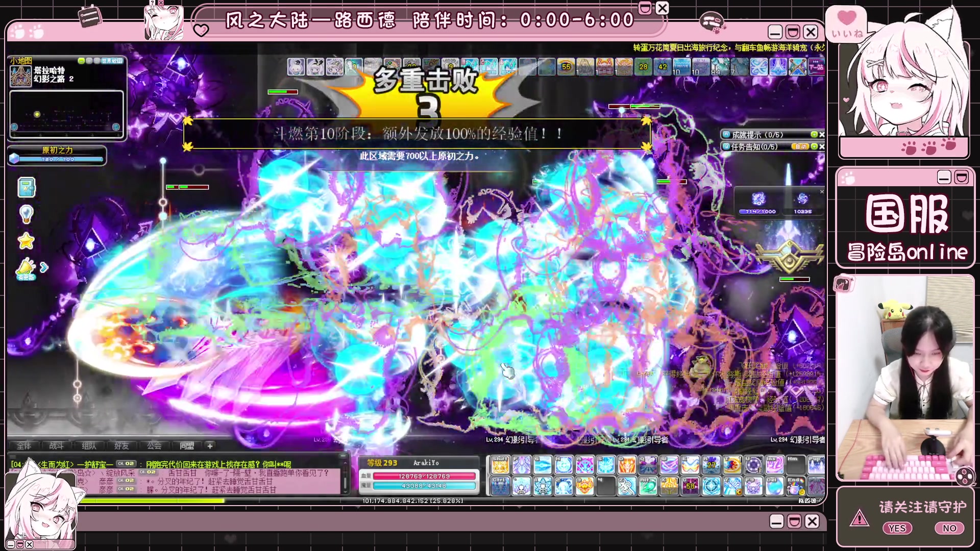Screen dimensions: 980x551
Task: Click the U-key dark orb skill icon
Action: tap(753, 465)
